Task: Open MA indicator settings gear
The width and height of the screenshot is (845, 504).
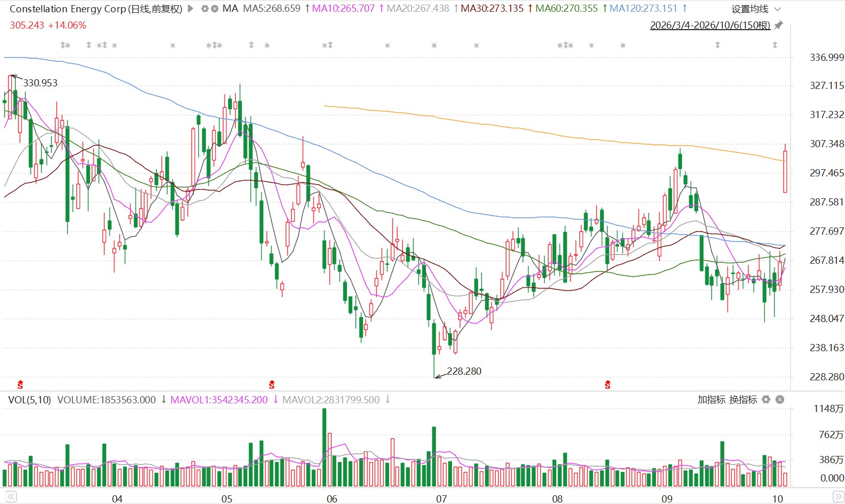Action: pos(205,9)
